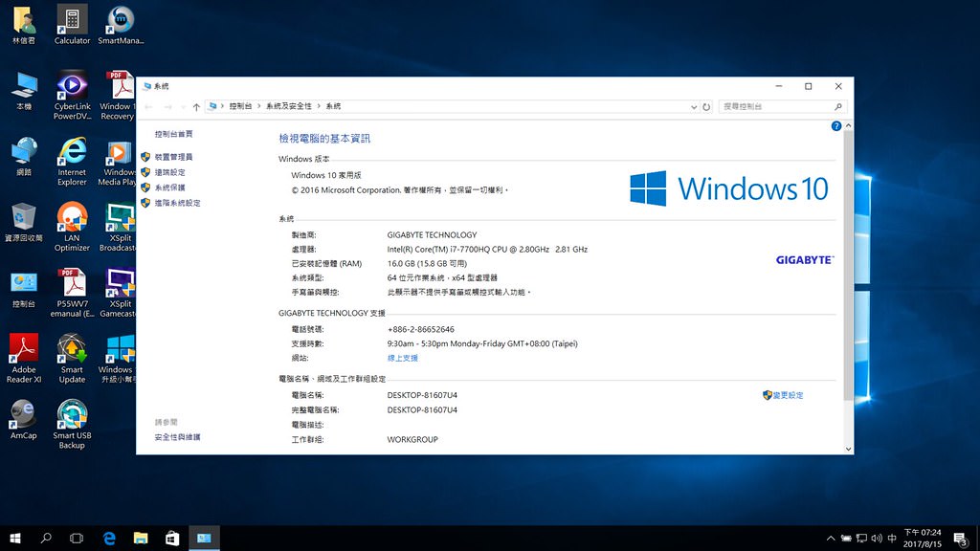Expand the breadcrumb chevron after 控制台
Viewport: 980px width, 551px height.
coord(258,107)
